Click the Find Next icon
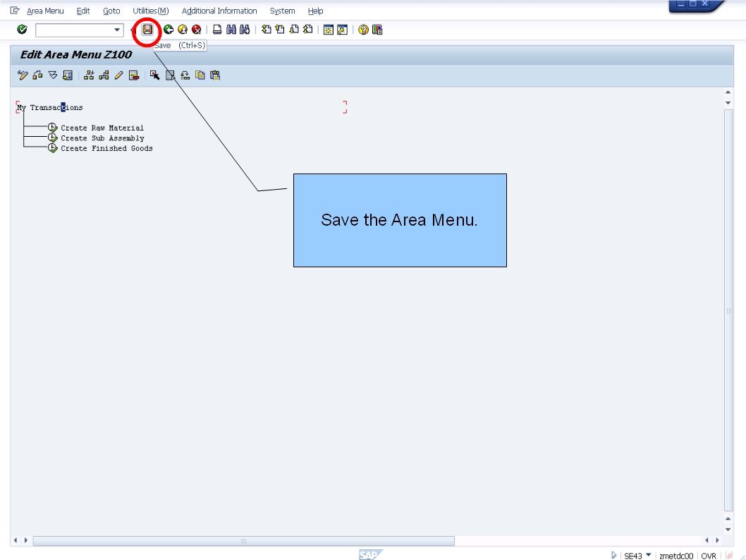 pyautogui.click(x=245, y=30)
